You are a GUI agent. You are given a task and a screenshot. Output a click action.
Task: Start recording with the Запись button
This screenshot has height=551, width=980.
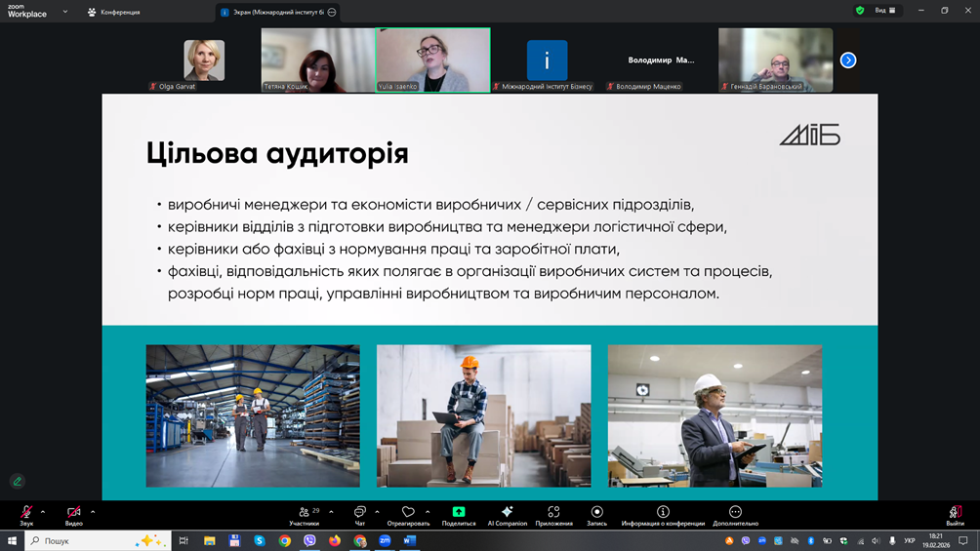(x=596, y=513)
